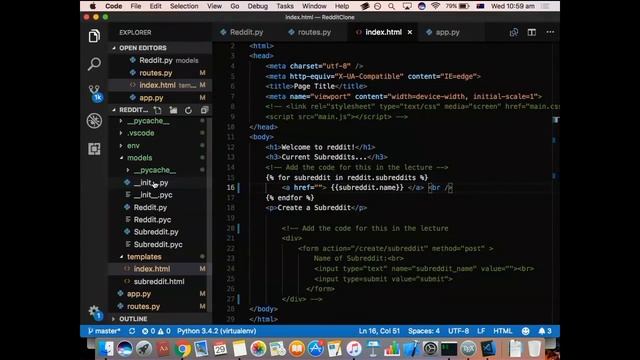
Task: Create a new file in RedditClone folder
Action: click(x=158, y=110)
